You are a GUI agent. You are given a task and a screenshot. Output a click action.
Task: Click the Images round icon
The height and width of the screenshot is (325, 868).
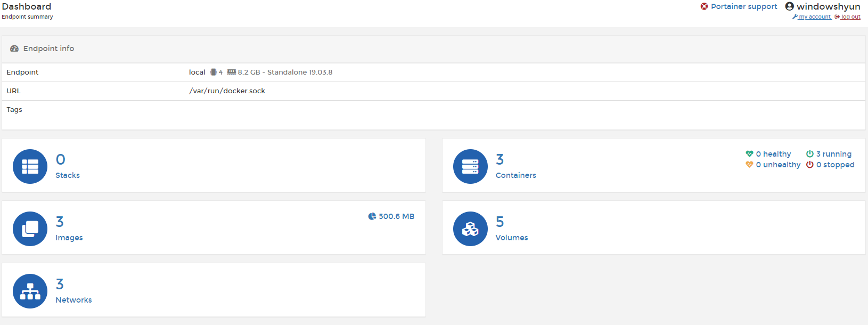(x=30, y=229)
